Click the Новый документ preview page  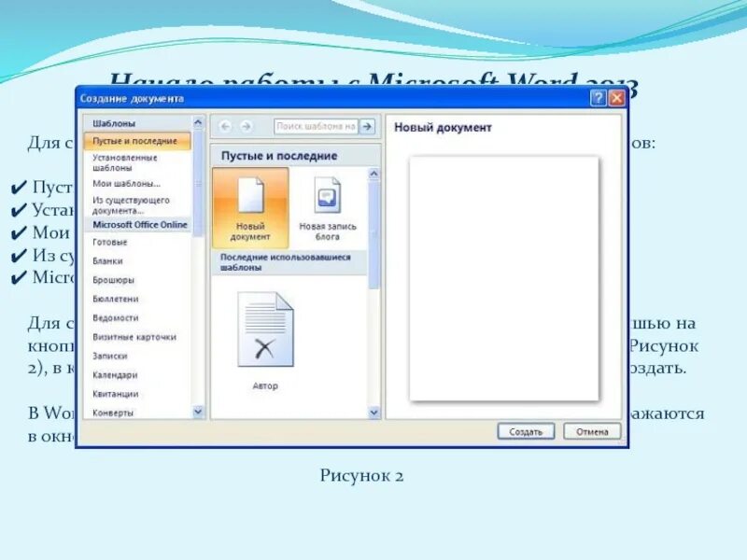[x=504, y=278]
